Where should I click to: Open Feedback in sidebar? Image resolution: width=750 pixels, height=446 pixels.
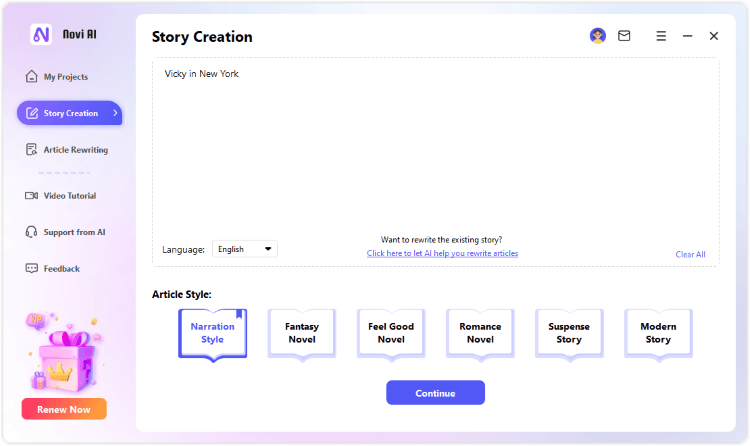53,268
